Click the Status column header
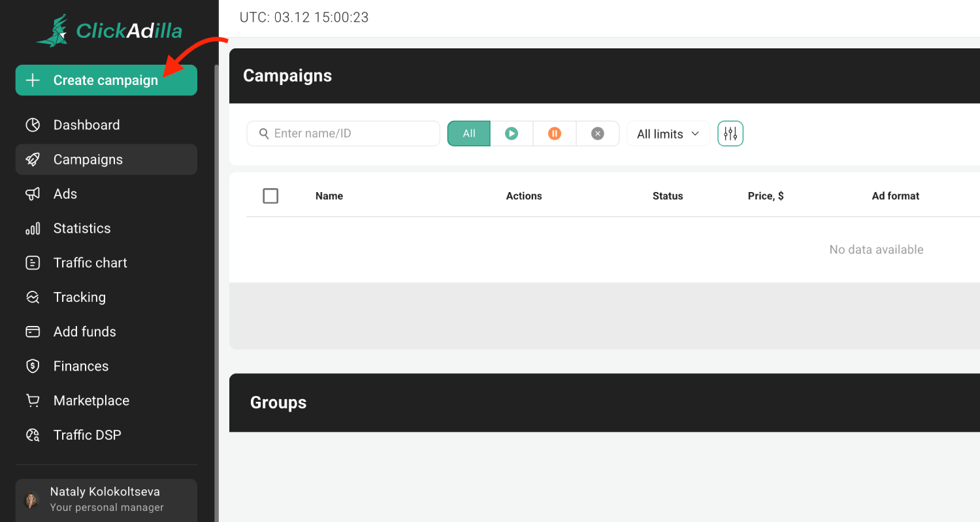 (668, 196)
